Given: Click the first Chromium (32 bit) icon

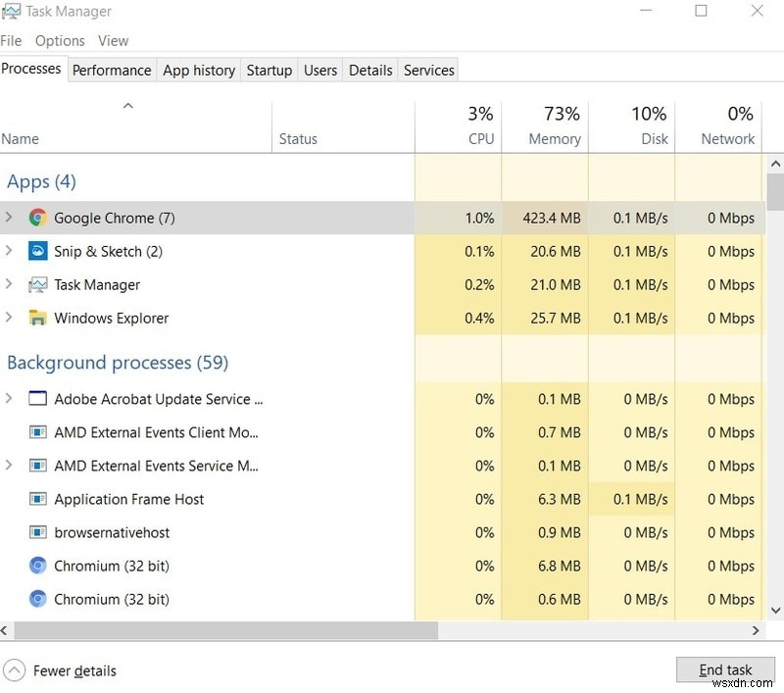Looking at the screenshot, I should click(37, 566).
